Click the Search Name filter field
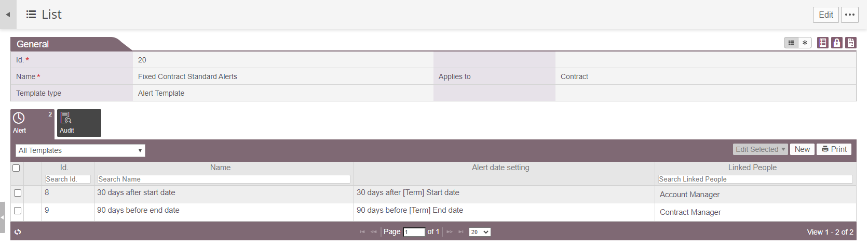868x245 pixels. [x=224, y=179]
